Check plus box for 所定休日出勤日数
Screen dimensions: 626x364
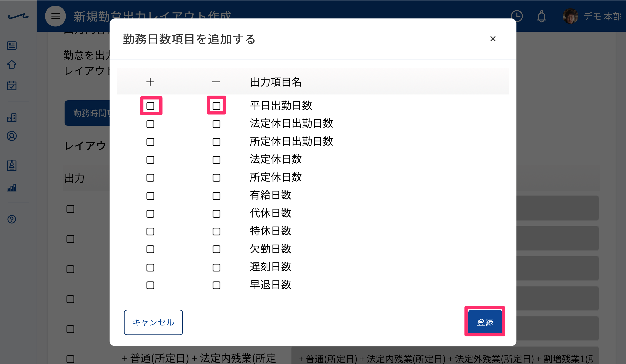[150, 142]
